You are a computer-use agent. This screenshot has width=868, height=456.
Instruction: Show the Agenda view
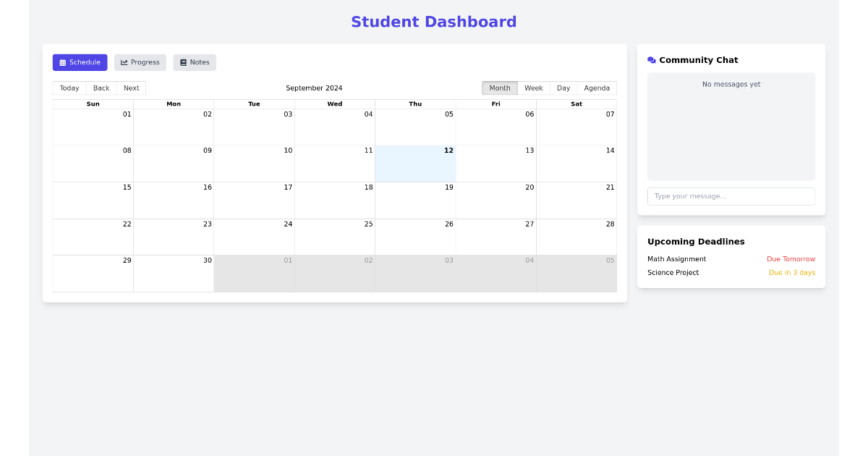click(597, 88)
